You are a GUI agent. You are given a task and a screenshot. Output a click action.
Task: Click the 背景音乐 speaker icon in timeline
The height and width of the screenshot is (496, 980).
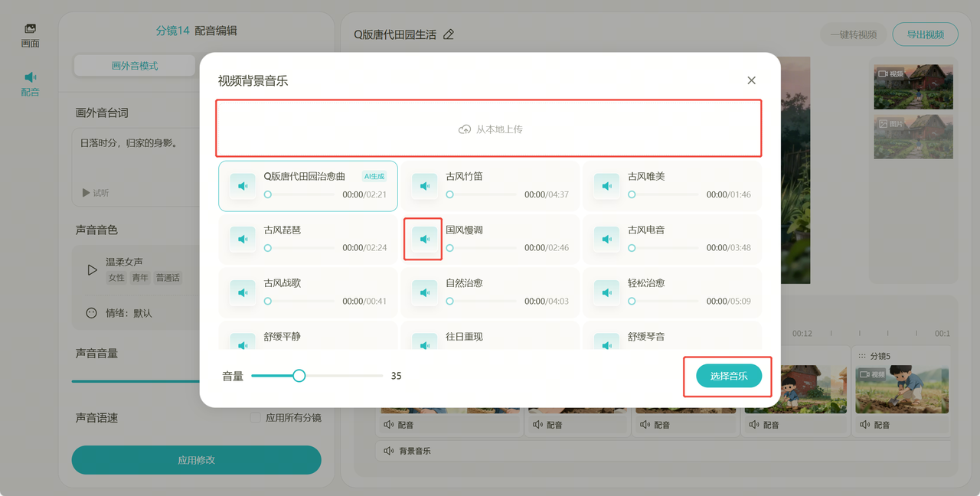point(389,451)
